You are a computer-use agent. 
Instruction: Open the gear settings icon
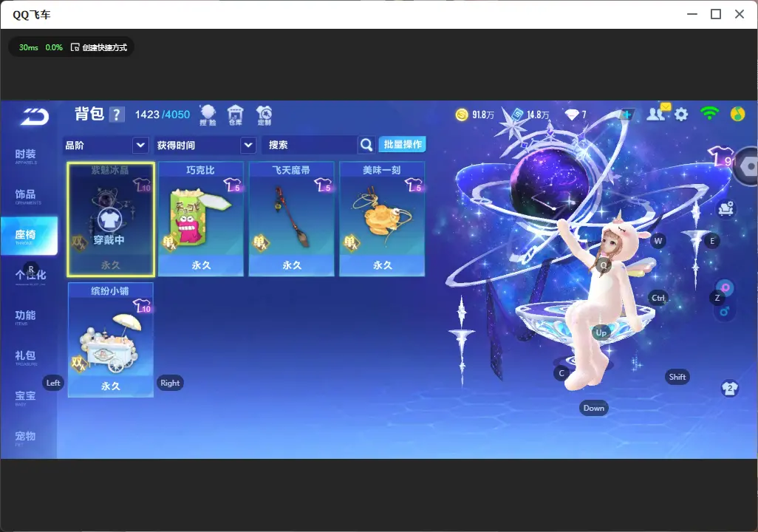[681, 115]
